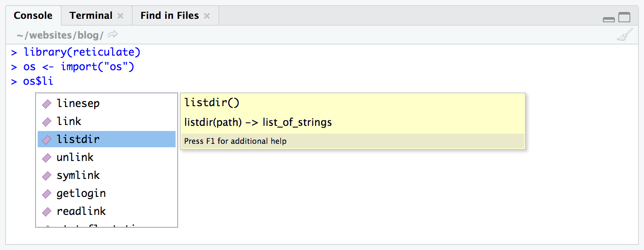The image size is (644, 250).
Task: Click the diamond icon beside getlogin
Action: [46, 193]
